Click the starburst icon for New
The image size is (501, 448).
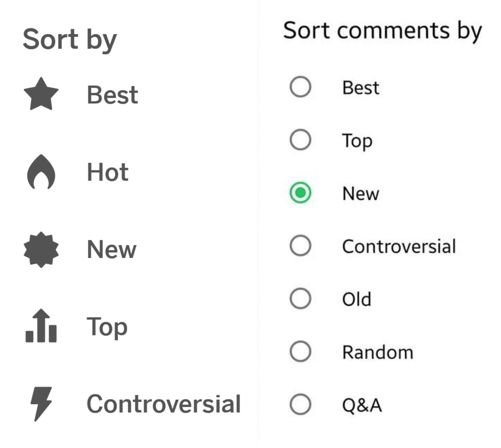pos(41,249)
